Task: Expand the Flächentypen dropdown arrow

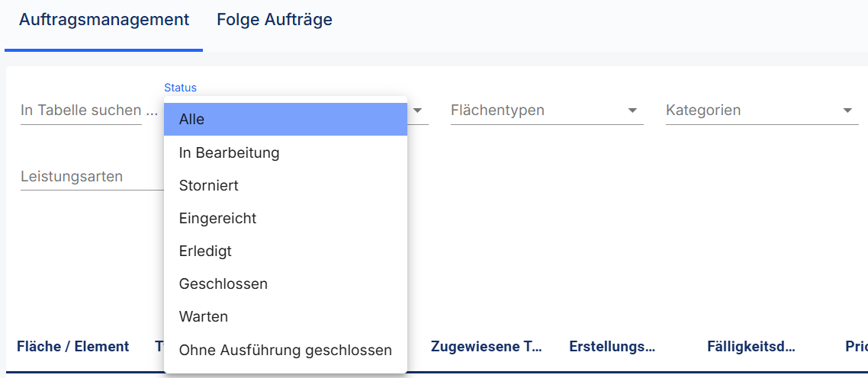Action: coord(633,111)
